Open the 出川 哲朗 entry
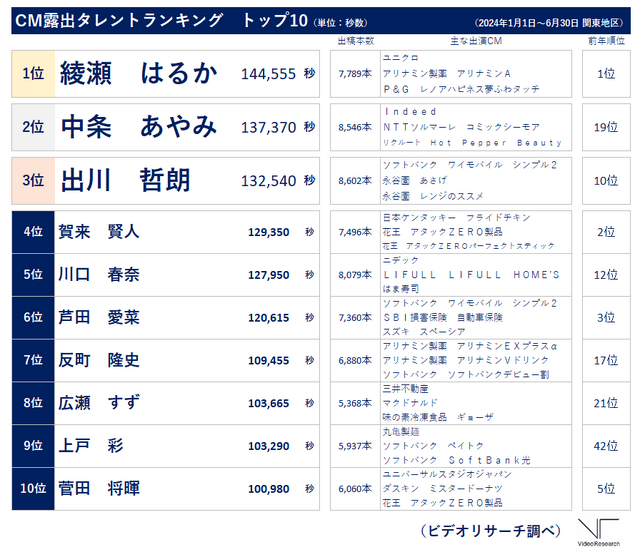The image size is (640, 552). coord(125,181)
